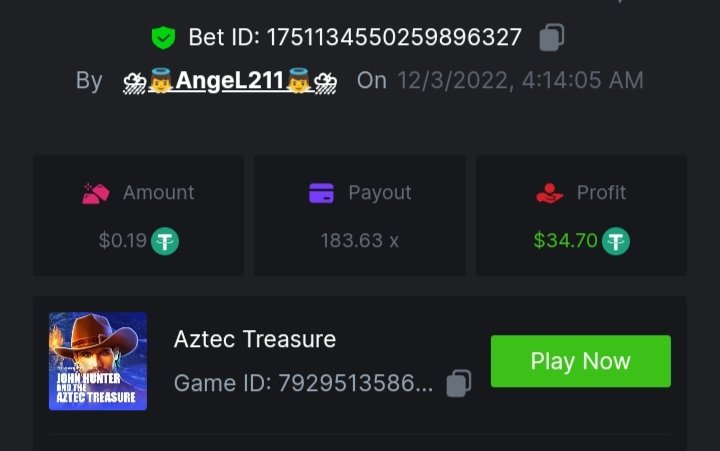The height and width of the screenshot is (451, 720).
Task: Click the Profit label
Action: (x=601, y=193)
